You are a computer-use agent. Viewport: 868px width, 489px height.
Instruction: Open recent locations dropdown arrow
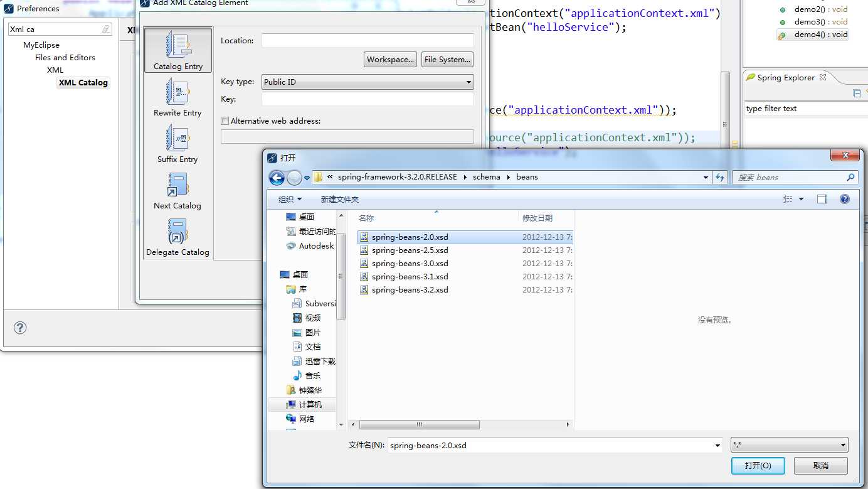pos(307,178)
